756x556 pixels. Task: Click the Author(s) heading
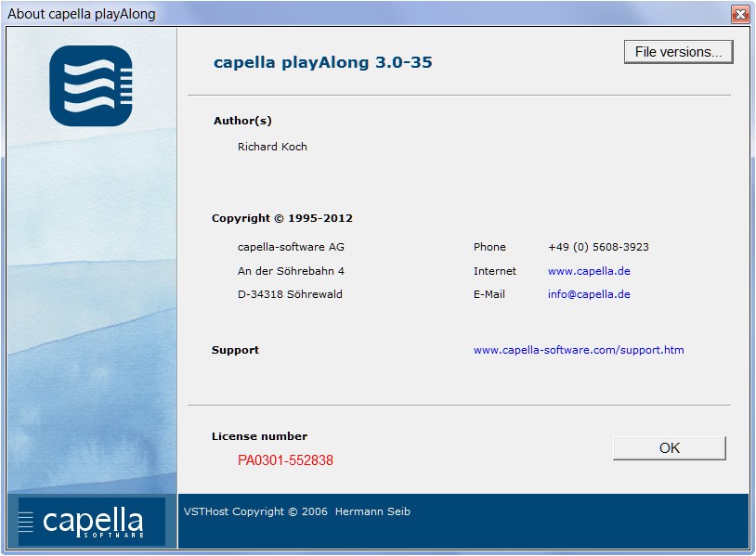(242, 121)
